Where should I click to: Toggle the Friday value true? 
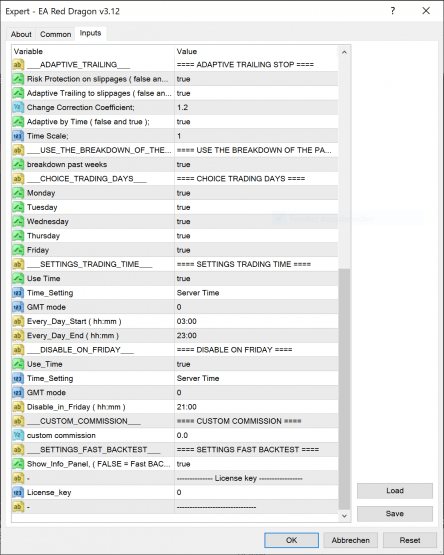click(256, 250)
